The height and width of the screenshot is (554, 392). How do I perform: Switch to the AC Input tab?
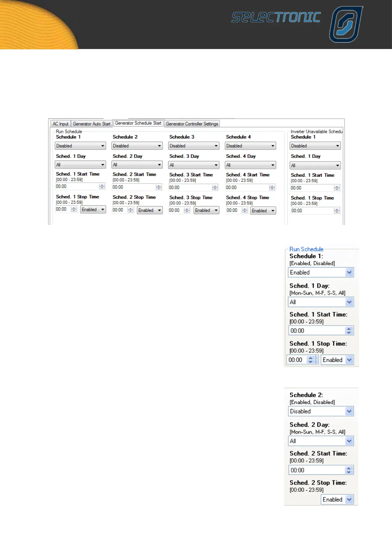(x=61, y=124)
